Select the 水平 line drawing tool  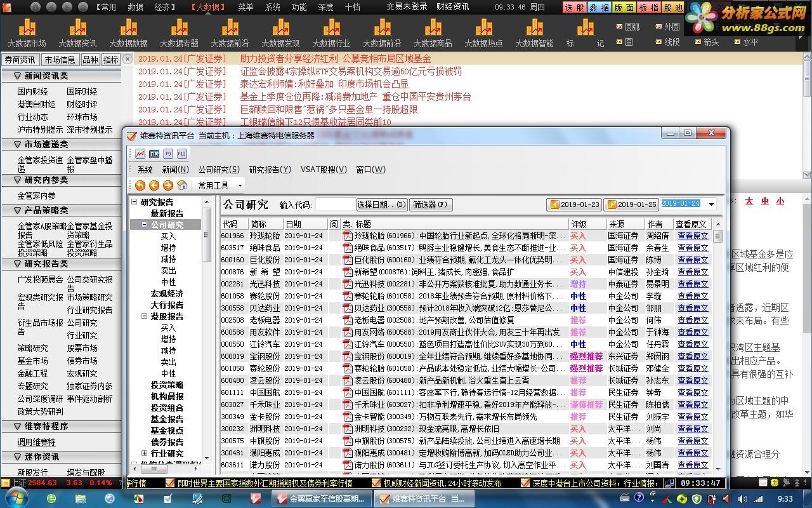click(745, 42)
